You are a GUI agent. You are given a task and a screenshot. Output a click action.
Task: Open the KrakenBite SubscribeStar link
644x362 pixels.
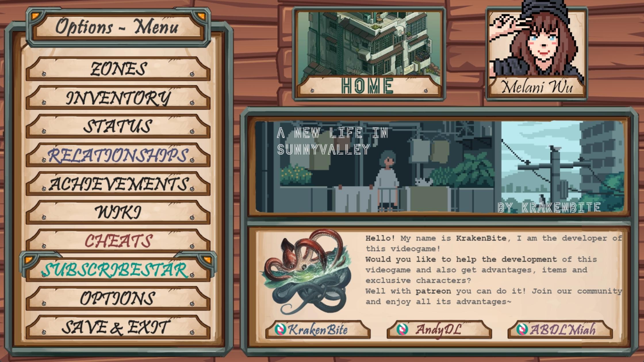coord(318,329)
